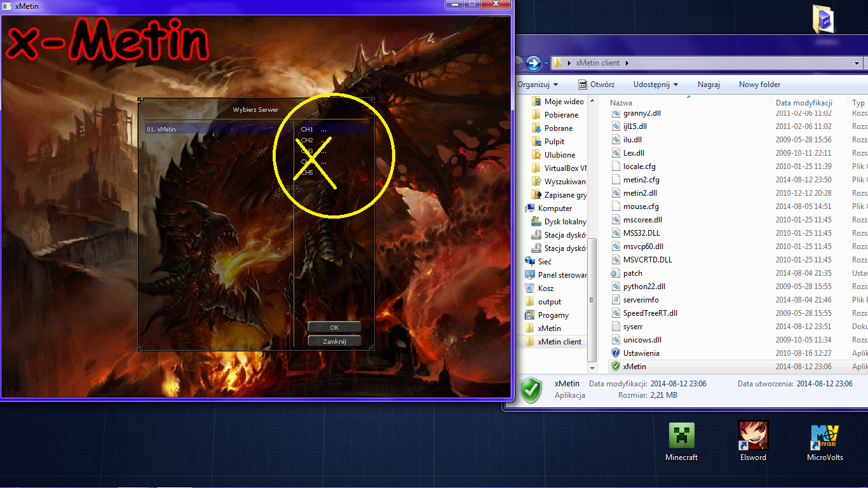Select the Zapisane gry folder

click(565, 195)
